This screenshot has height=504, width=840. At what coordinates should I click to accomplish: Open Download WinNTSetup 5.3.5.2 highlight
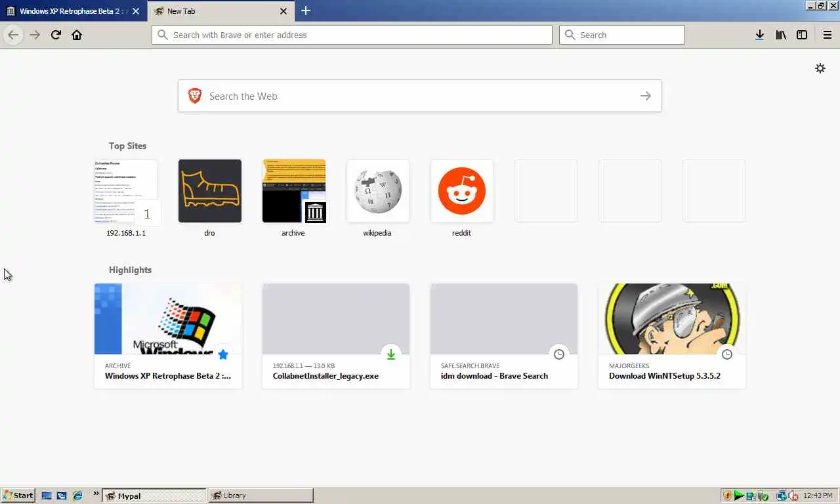coord(672,336)
